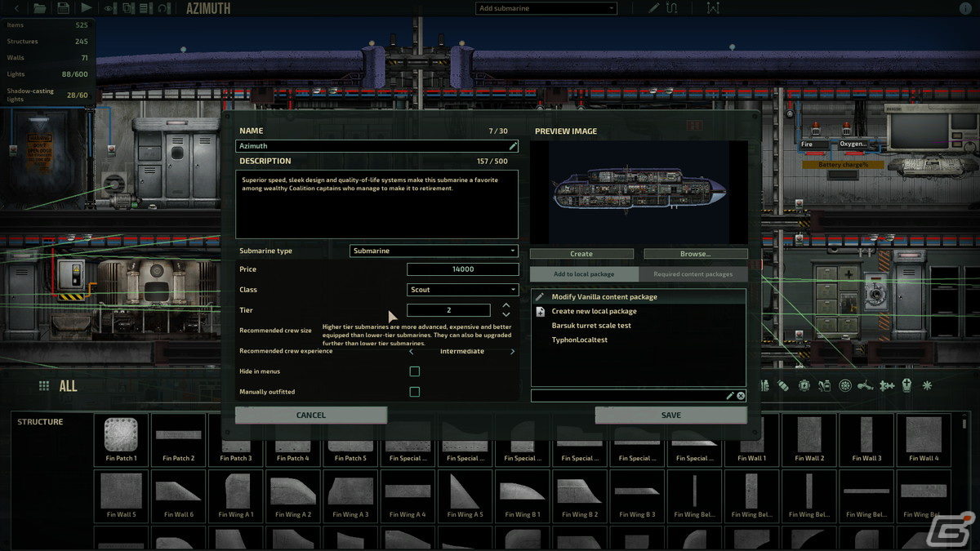The height and width of the screenshot is (551, 980).
Task: Pick the Fin Wing A 5 structure
Action: pyautogui.click(x=464, y=496)
